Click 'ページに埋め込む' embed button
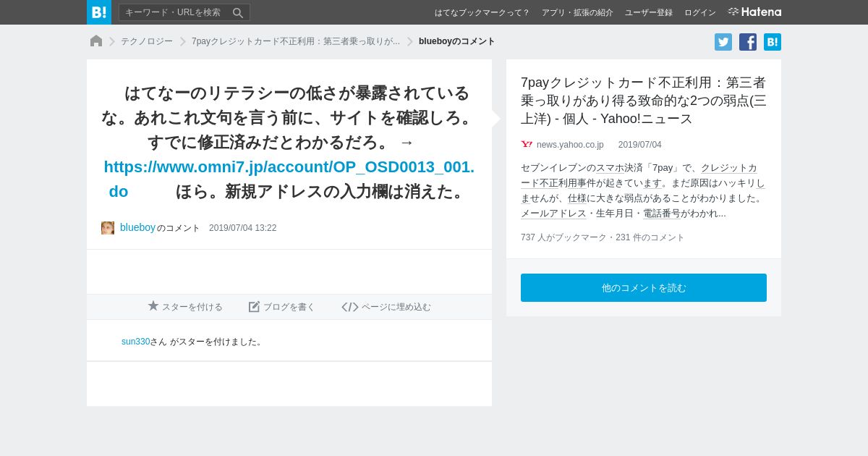This screenshot has width=868, height=456. 386,307
